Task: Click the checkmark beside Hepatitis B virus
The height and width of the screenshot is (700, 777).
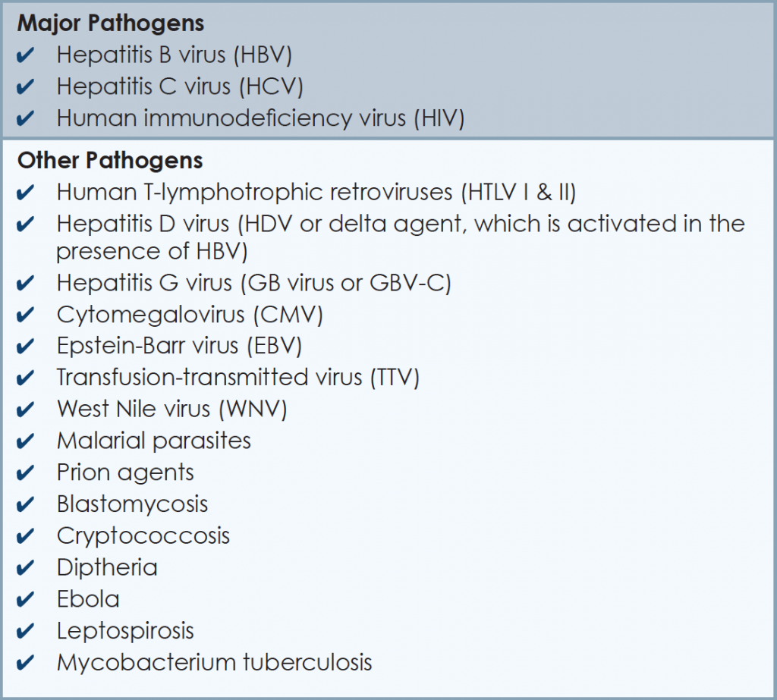Action: point(25,56)
